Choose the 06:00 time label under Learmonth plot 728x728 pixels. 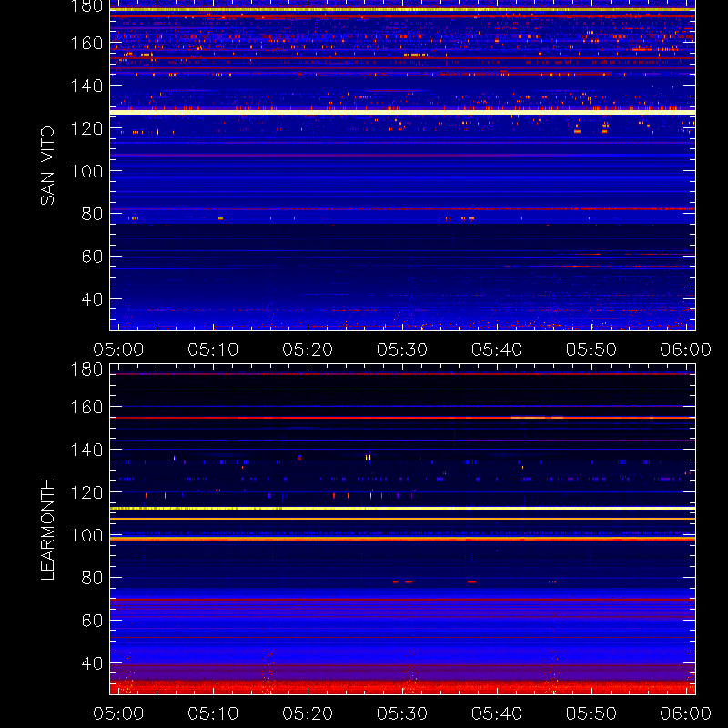[686, 713]
